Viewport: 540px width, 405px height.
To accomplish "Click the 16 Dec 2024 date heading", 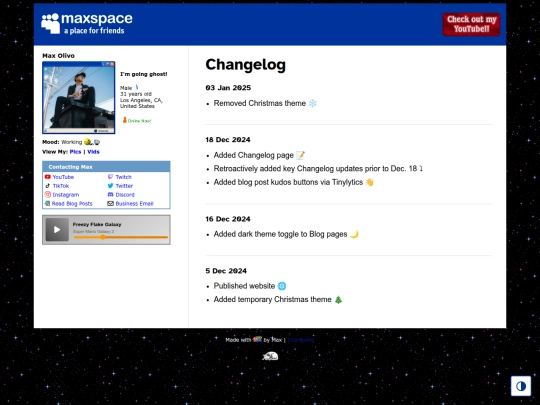I will (228, 219).
